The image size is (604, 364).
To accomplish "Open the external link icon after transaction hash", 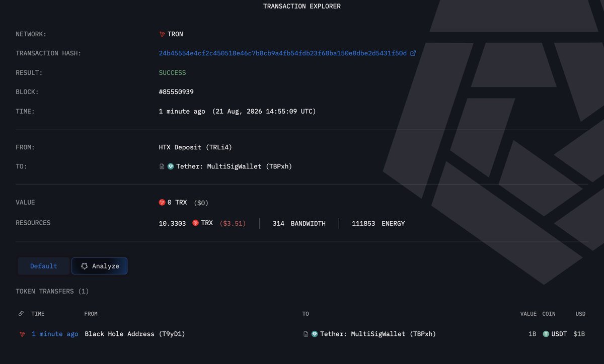I will [413, 53].
